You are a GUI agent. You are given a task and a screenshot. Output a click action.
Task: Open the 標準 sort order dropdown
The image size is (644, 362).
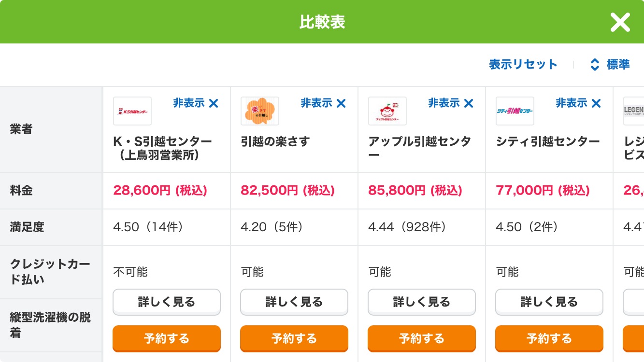(x=610, y=65)
